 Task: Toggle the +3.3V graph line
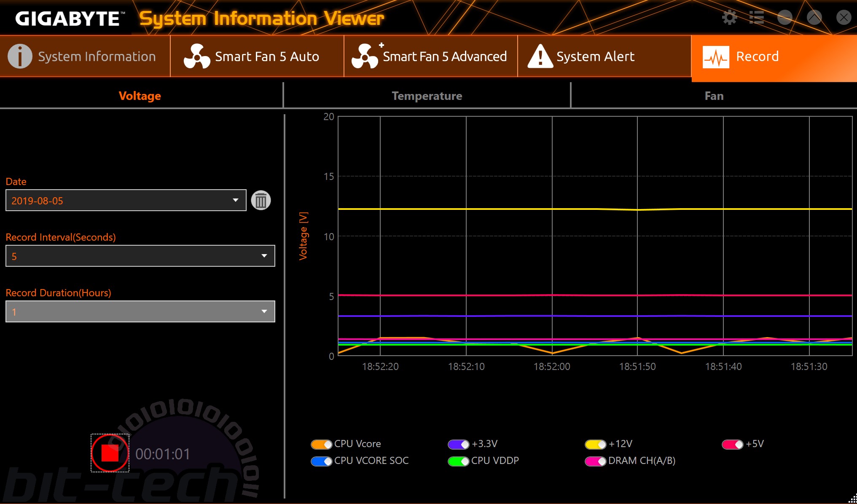458,444
